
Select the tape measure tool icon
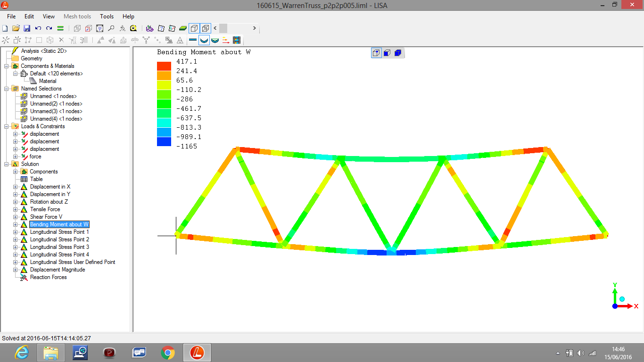(x=133, y=28)
